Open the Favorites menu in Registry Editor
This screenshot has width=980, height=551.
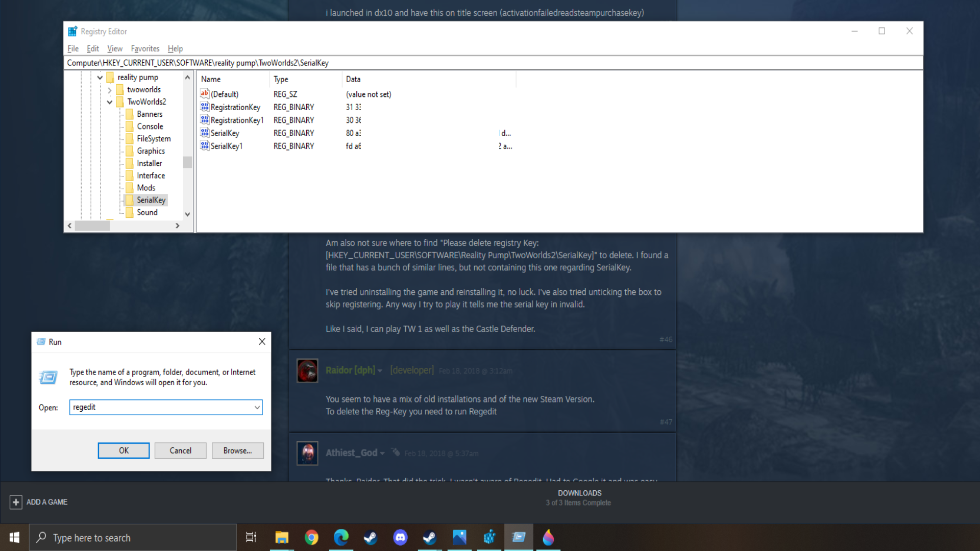pos(145,48)
